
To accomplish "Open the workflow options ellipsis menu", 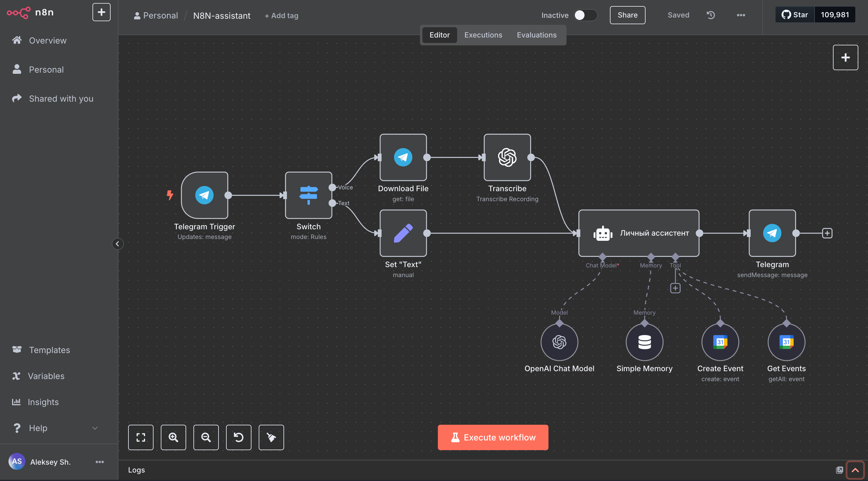I will coord(741,15).
